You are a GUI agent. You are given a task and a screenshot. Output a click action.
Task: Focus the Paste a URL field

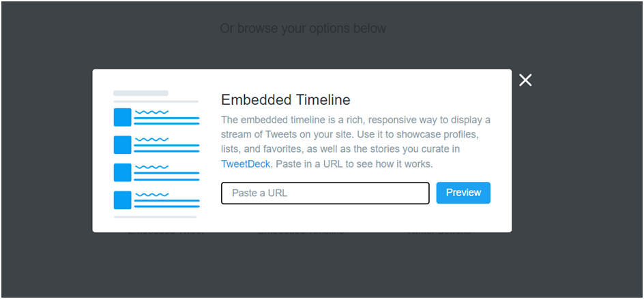click(325, 193)
